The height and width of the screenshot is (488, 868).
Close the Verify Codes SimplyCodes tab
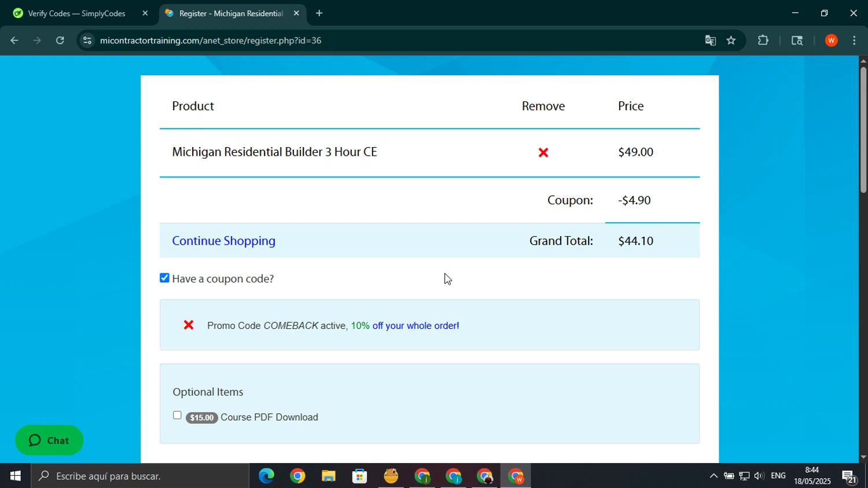145,13
